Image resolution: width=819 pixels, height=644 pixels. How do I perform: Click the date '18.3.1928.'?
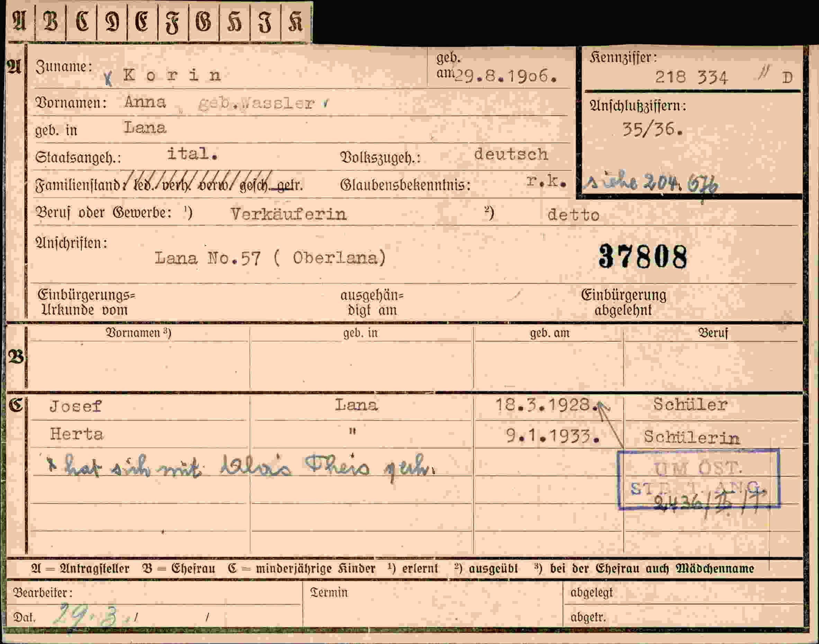click(x=547, y=405)
